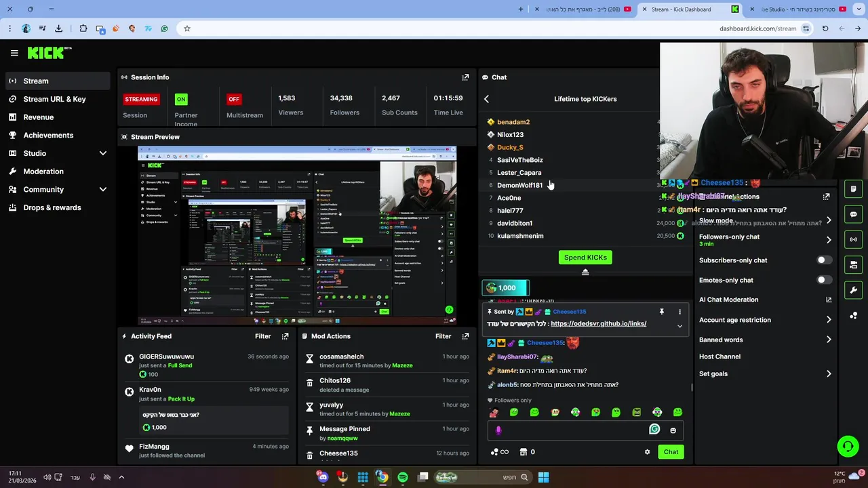Expand the pinned message chevron
Image resolution: width=868 pixels, height=488 pixels.
point(679,326)
